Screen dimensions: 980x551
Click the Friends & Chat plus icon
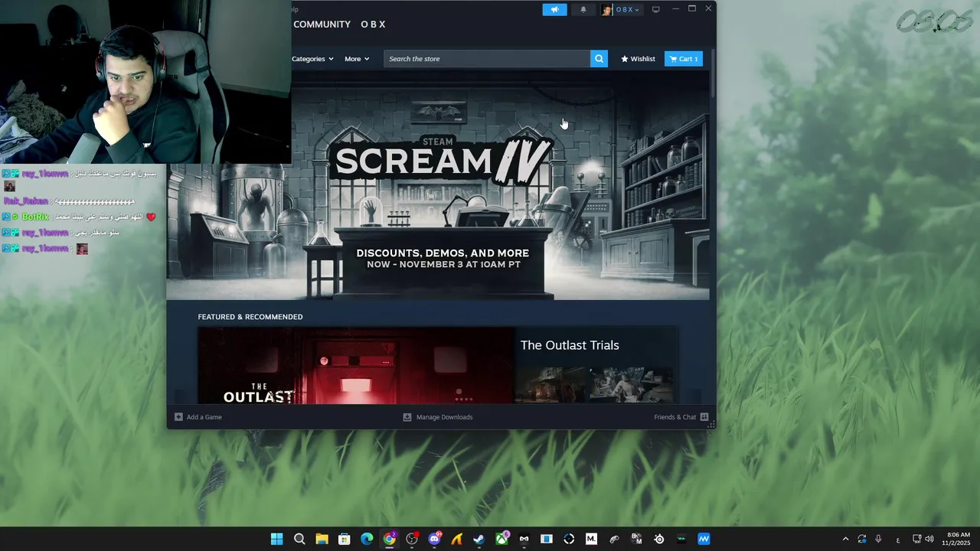point(704,417)
